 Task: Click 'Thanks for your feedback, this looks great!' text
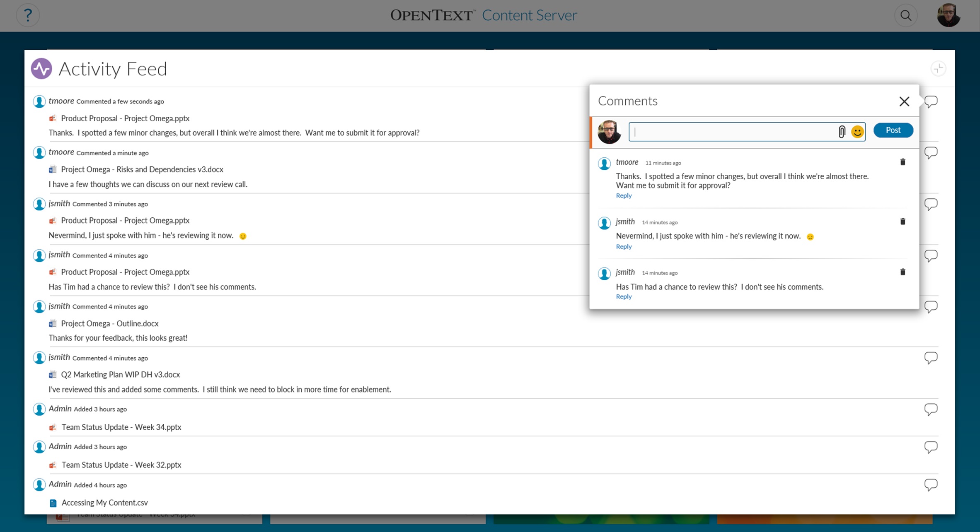[x=118, y=338]
